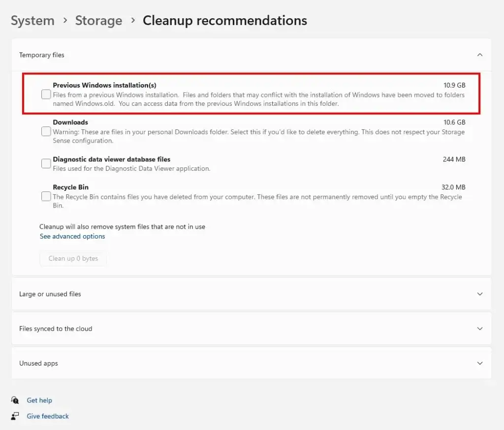Click the Large or unused files label
Image resolution: width=504 pixels, height=430 pixels.
coord(50,294)
